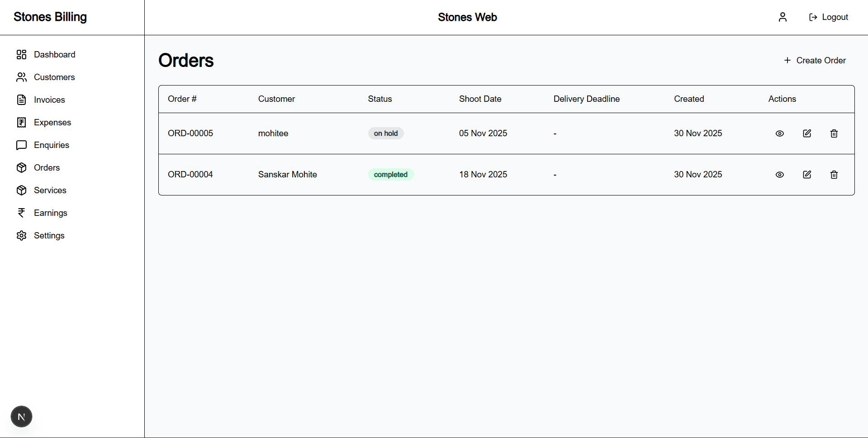Open Expenses via the sidebar icon
The height and width of the screenshot is (438, 868).
click(x=21, y=122)
